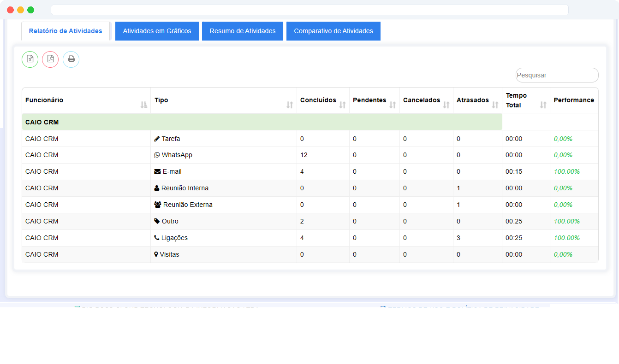Click CAIO CRM in the Tarefa row

[42, 139]
